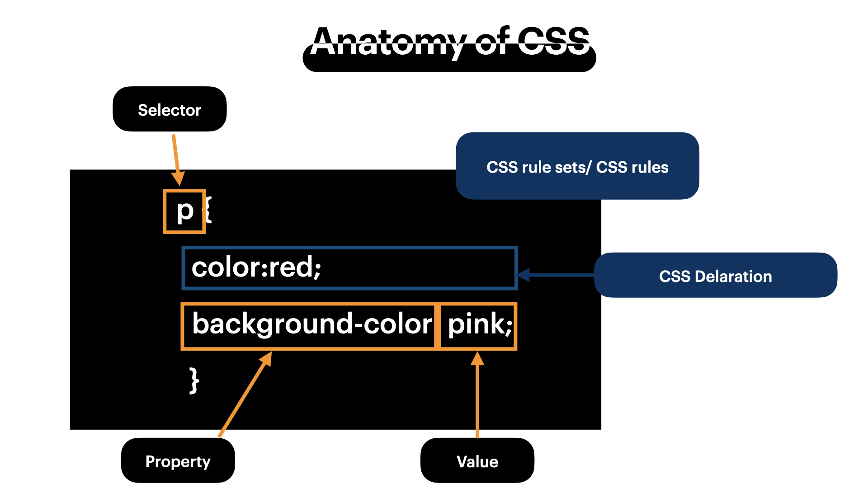Click the CSS rule sets label
Screen dimensions: 868x488
[577, 166]
